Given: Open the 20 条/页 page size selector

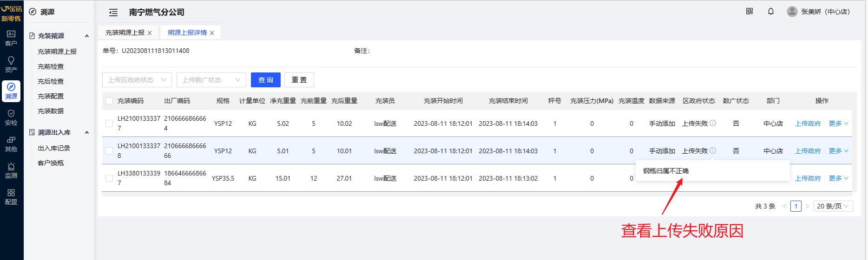Looking at the screenshot, I should pyautogui.click(x=833, y=206).
